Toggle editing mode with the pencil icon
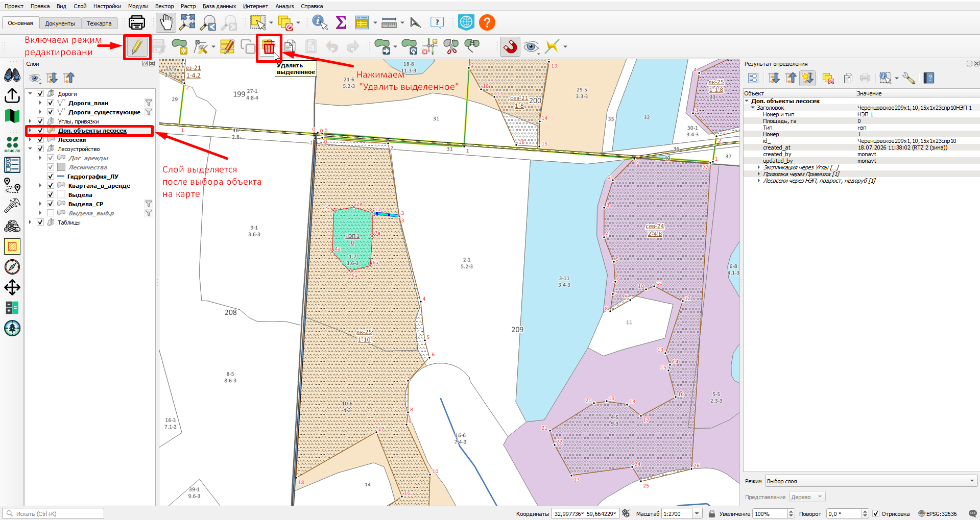The width and height of the screenshot is (980, 520). (x=136, y=47)
